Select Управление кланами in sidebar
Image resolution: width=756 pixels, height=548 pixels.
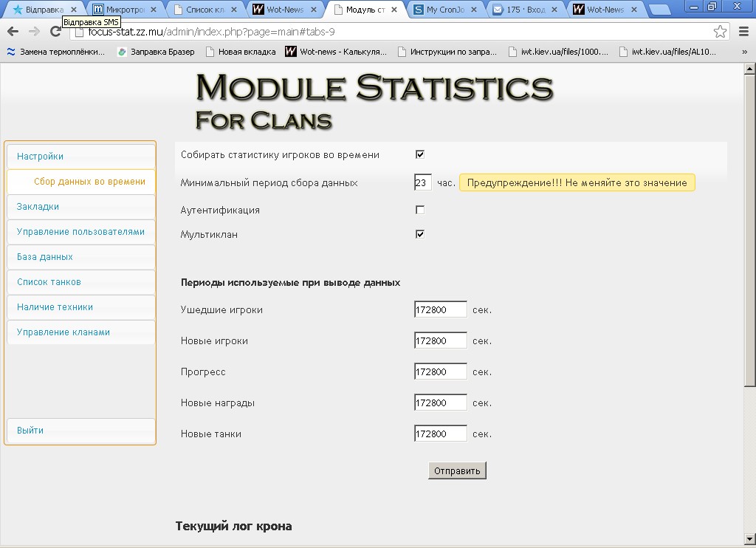pos(63,332)
